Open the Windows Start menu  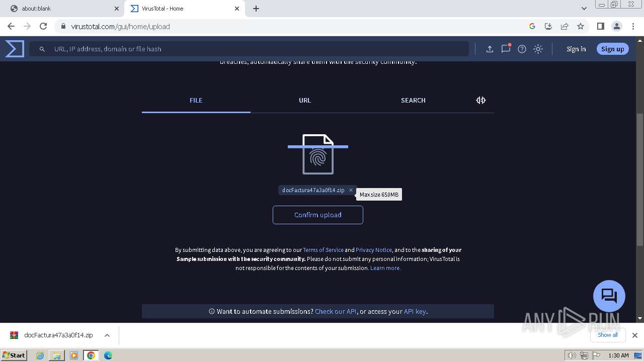coord(14,355)
